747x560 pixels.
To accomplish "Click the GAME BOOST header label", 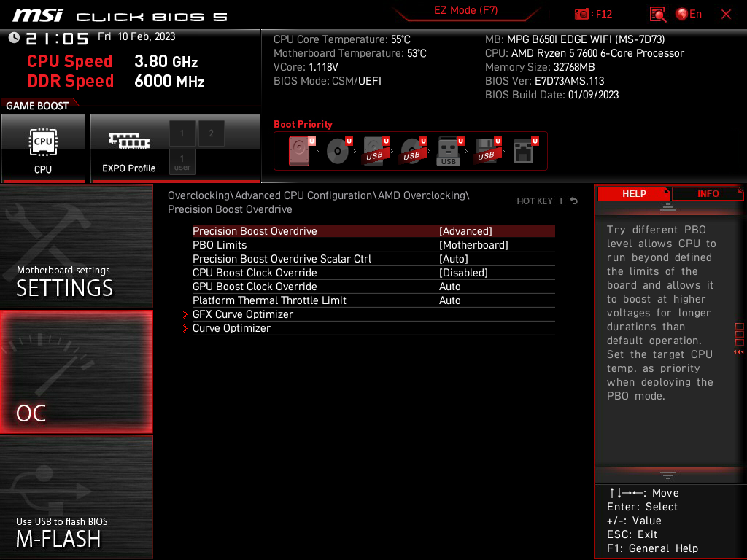I will point(37,106).
